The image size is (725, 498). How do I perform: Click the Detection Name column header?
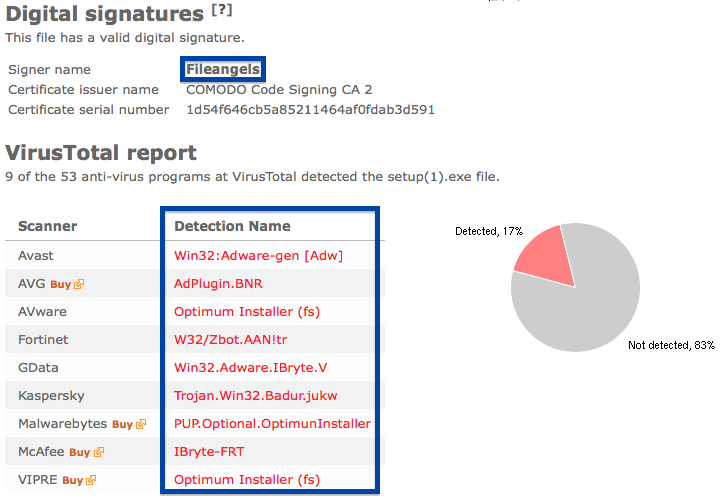232,226
